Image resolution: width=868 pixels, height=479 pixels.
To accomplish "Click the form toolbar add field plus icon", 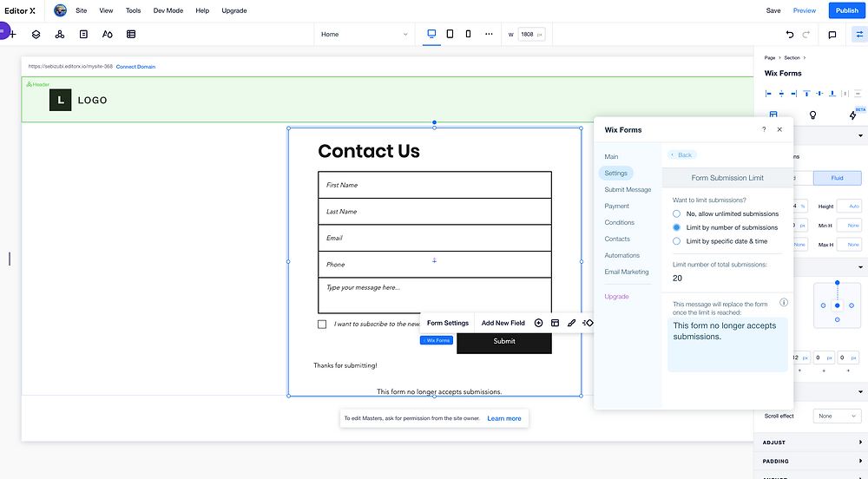I will [x=539, y=323].
